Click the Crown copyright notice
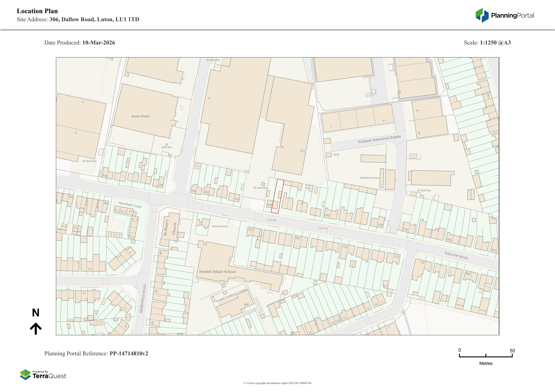 277,383
